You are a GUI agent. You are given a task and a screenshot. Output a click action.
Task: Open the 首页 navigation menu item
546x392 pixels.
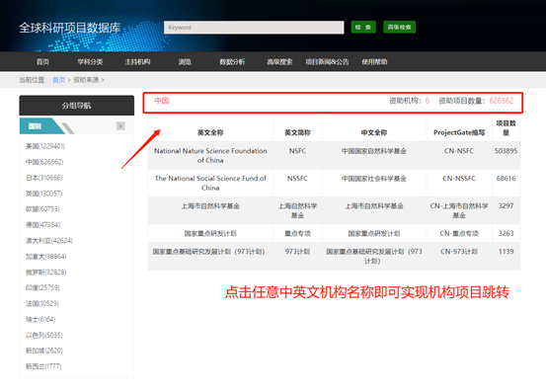(x=42, y=62)
